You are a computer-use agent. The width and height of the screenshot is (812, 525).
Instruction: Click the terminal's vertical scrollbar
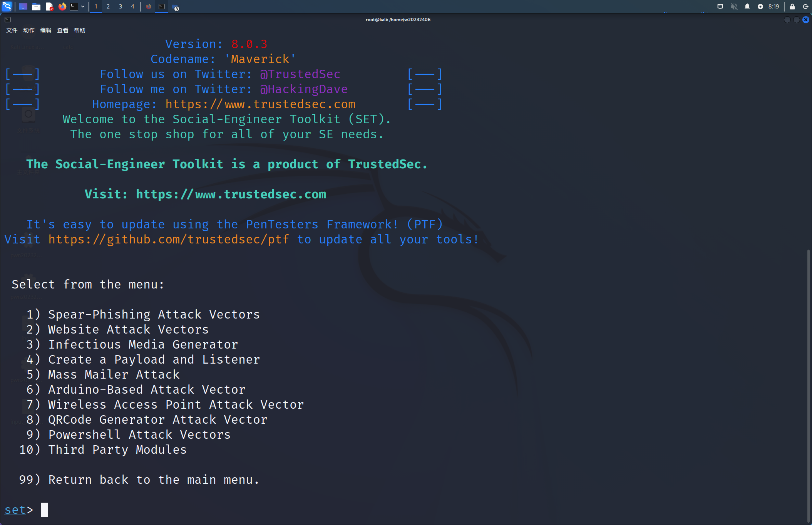point(808,385)
